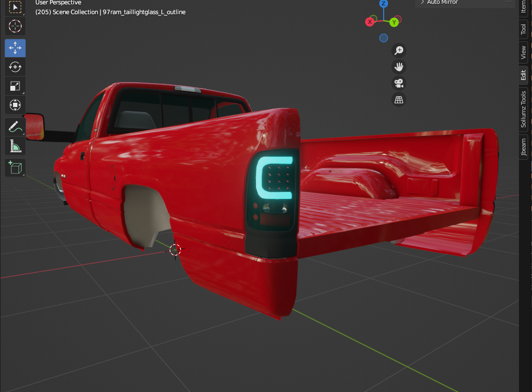Open the View sidebar tab
The width and height of the screenshot is (532, 392).
523,52
